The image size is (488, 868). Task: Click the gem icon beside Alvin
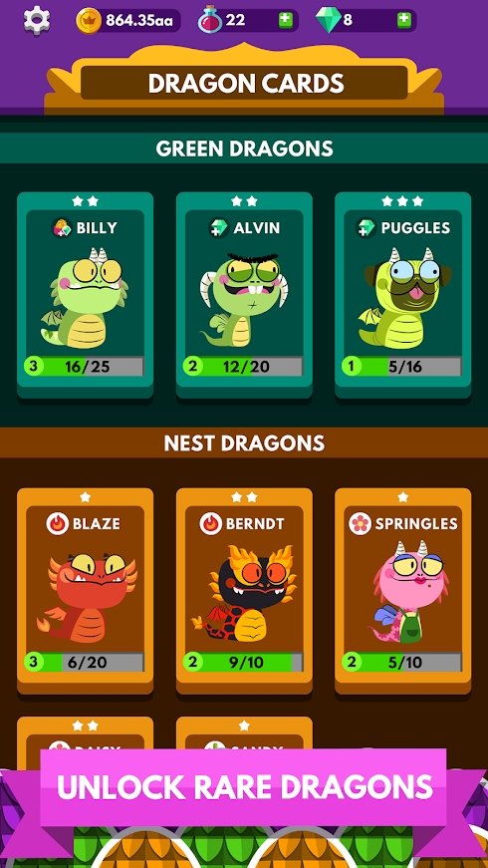(219, 227)
